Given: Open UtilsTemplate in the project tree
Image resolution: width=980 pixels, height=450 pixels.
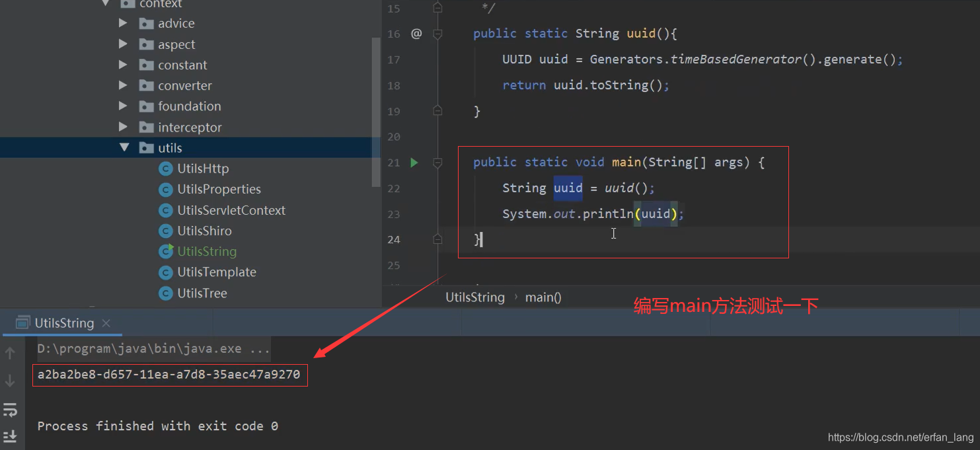Looking at the screenshot, I should point(217,272).
